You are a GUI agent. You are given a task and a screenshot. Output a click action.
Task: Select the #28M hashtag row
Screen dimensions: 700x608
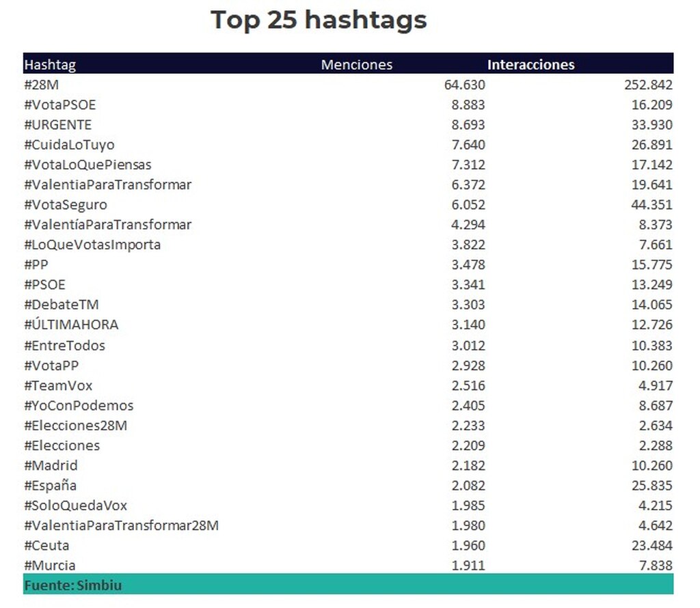click(x=348, y=85)
